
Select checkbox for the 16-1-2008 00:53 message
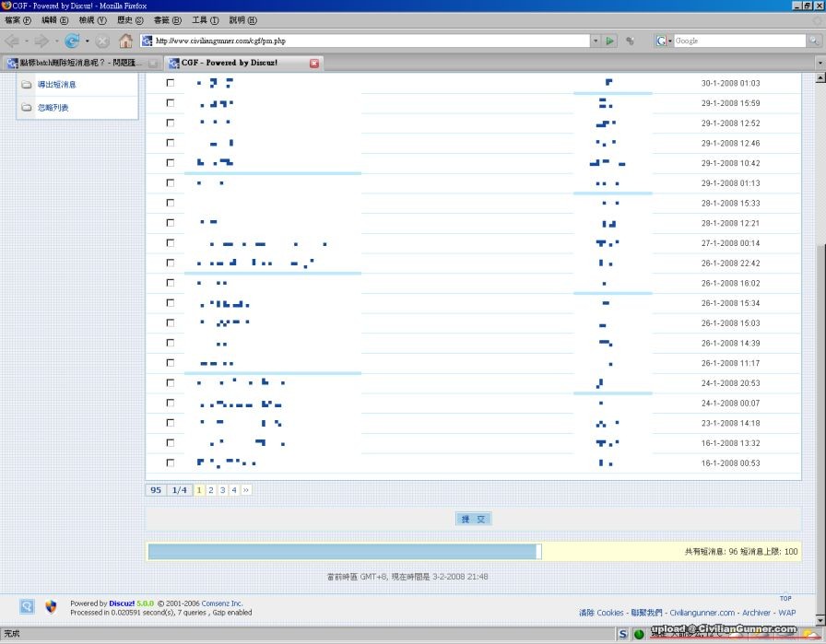tap(170, 463)
